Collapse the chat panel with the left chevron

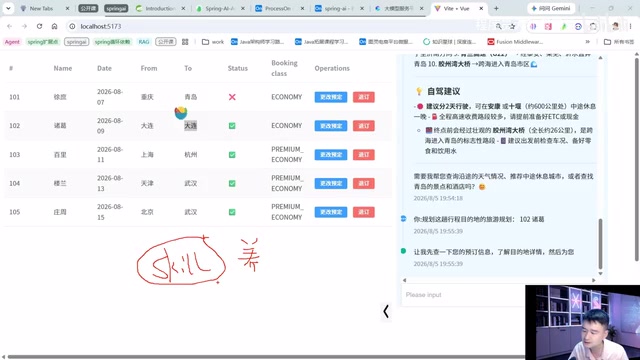[x=386, y=311]
